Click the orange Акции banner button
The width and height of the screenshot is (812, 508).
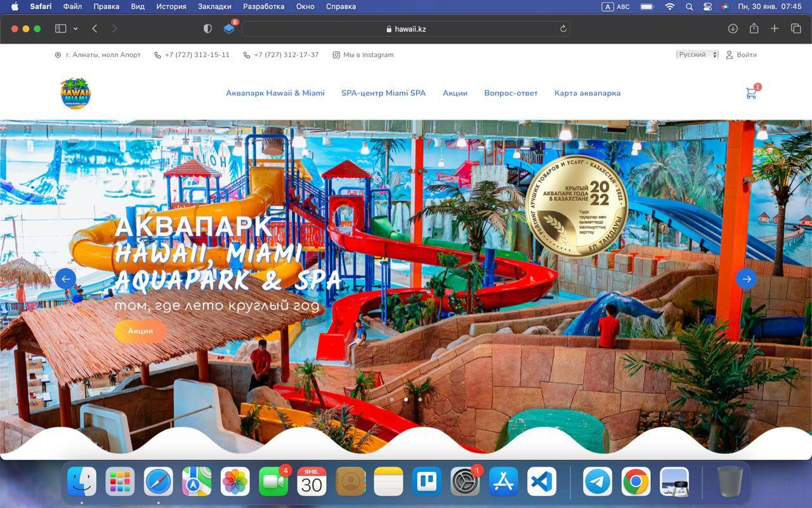pos(140,331)
